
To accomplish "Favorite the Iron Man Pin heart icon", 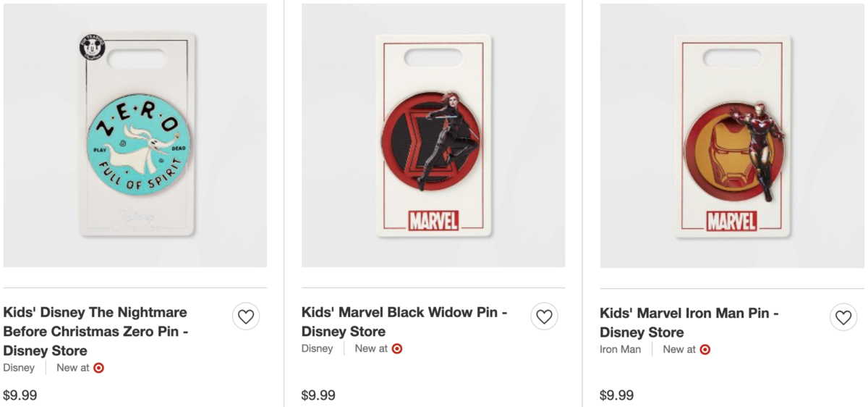I will pyautogui.click(x=843, y=316).
